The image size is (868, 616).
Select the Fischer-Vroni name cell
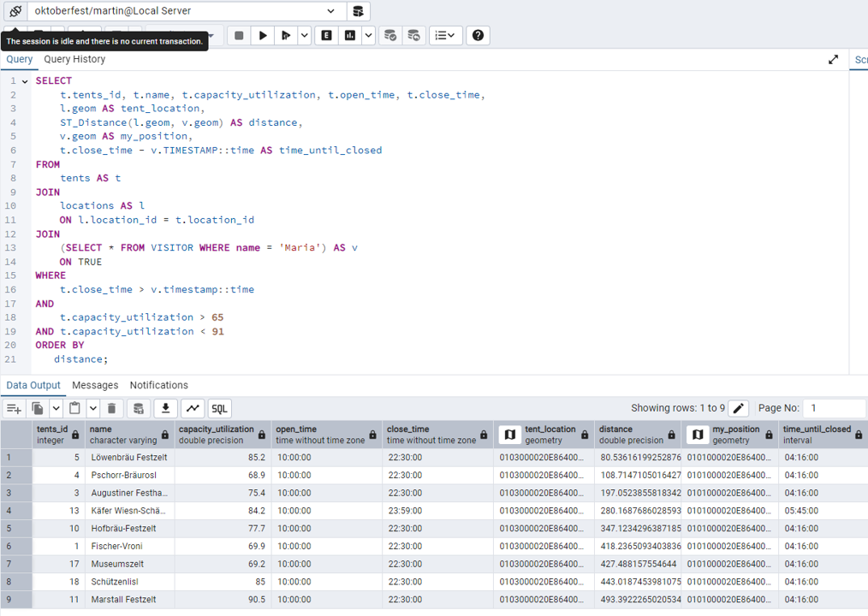click(x=129, y=546)
